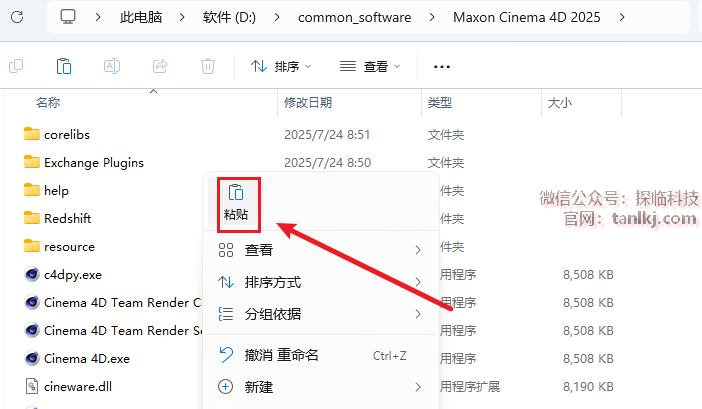Choose 撤消 重命名 in context menu
The image size is (702, 409).
(321, 355)
